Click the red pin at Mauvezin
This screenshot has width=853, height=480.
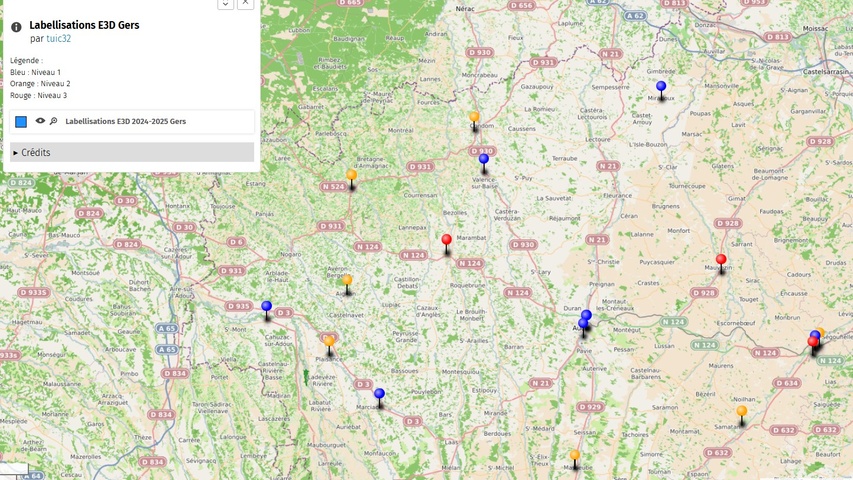721,260
